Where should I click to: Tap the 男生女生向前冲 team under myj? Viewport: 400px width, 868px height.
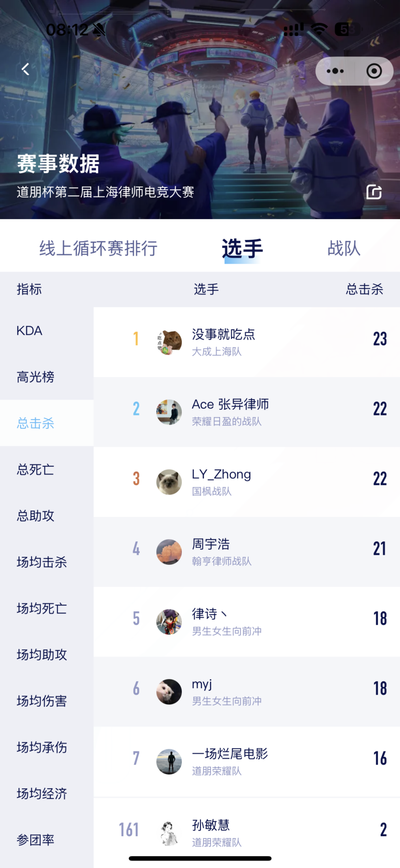pyautogui.click(x=227, y=701)
